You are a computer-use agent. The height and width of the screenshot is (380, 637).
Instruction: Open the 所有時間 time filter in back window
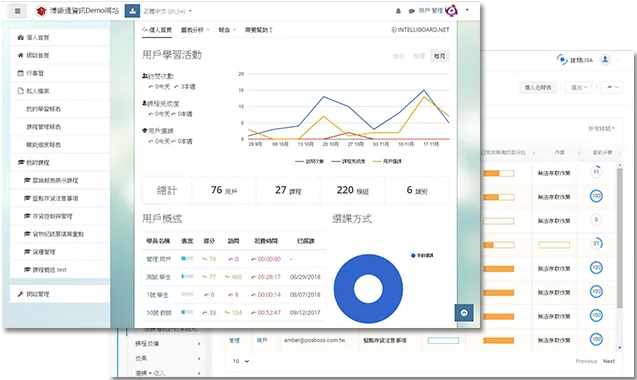click(x=601, y=129)
